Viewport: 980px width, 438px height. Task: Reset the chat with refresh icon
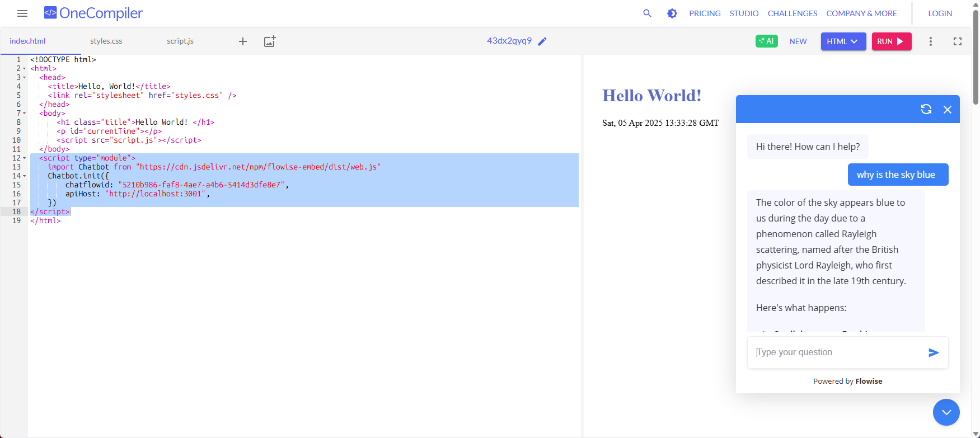tap(926, 109)
